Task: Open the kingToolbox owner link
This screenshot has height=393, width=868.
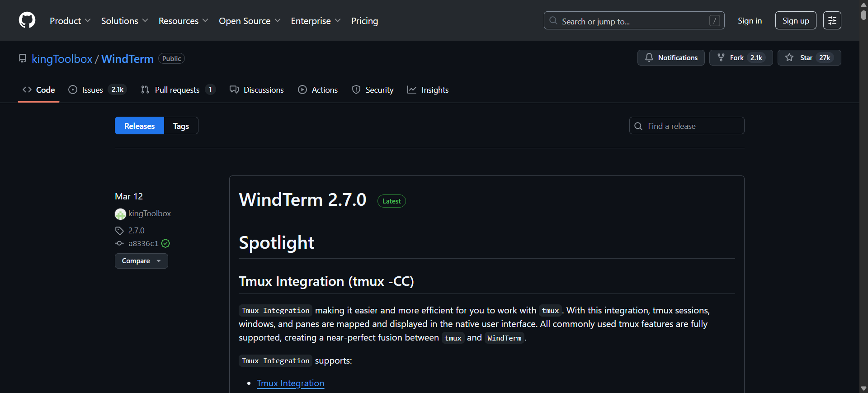Action: pos(62,59)
